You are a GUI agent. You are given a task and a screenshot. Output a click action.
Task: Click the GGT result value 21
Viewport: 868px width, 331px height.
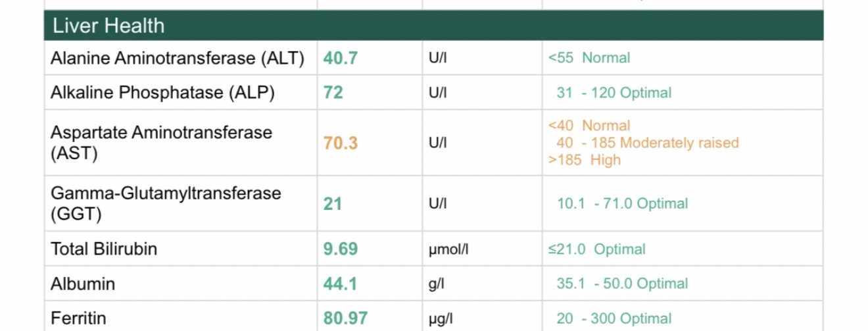333,204
